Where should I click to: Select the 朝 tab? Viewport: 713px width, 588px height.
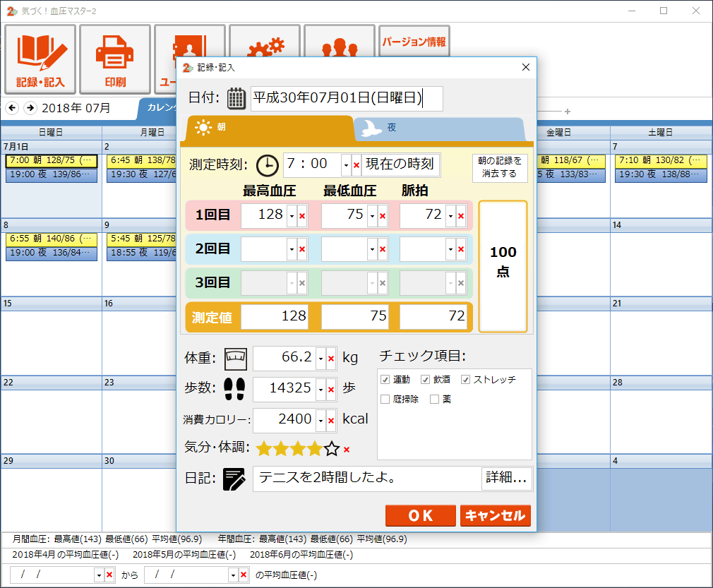268,128
